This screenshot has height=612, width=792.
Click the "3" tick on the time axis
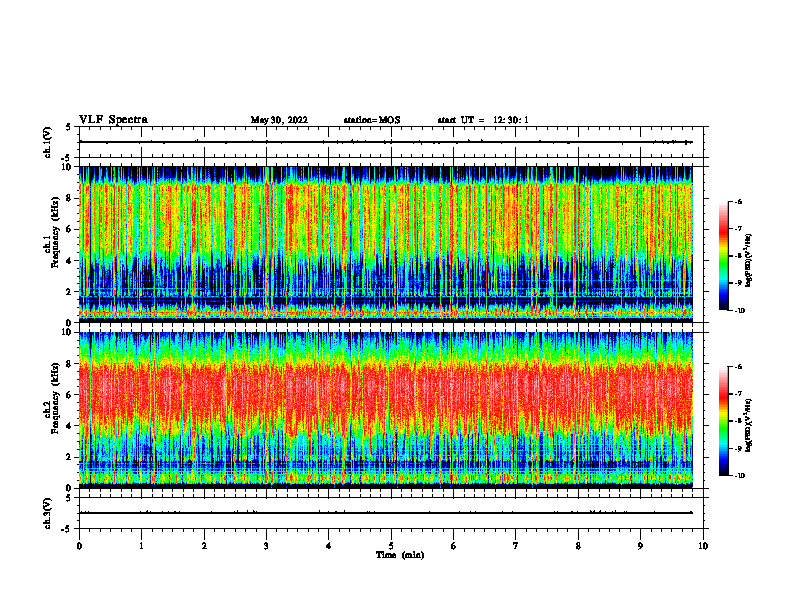(266, 546)
